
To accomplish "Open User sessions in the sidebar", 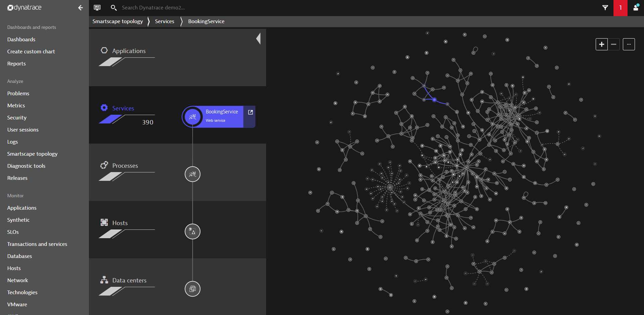I will pos(23,130).
